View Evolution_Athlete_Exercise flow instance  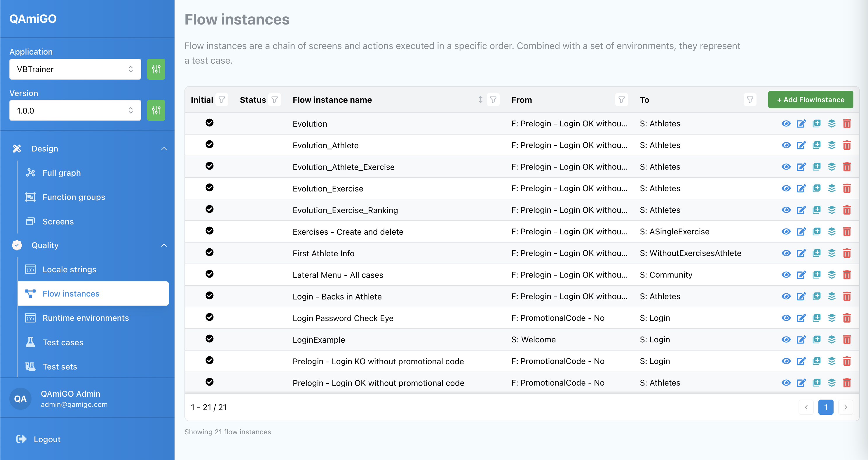pyautogui.click(x=786, y=167)
